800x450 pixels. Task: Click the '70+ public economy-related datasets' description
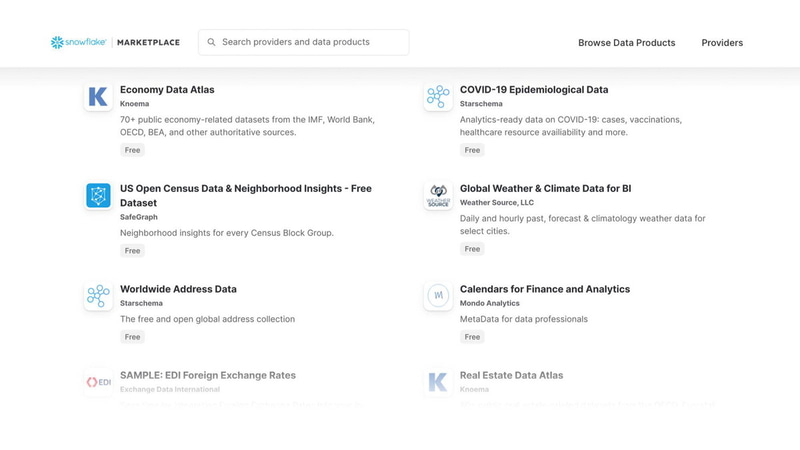[x=247, y=126]
